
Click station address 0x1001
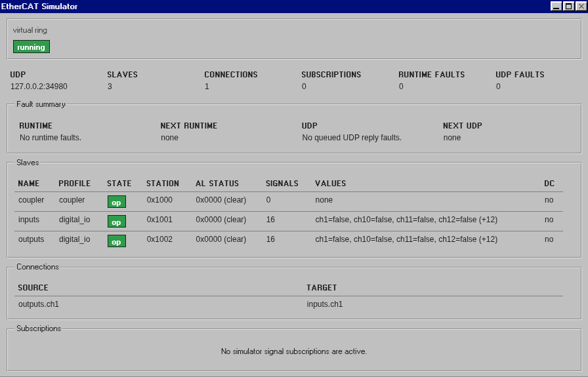click(x=159, y=220)
